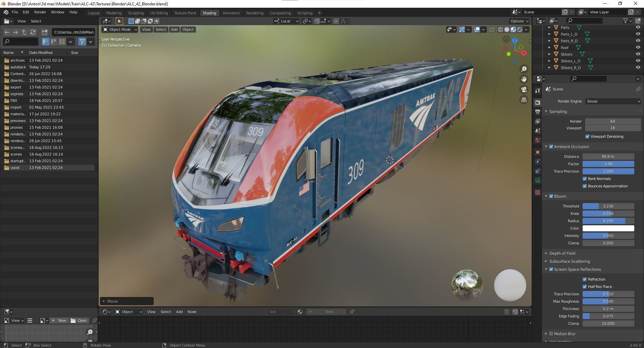Activate the pan view hand icon
This screenshot has height=348, width=644.
524,79
